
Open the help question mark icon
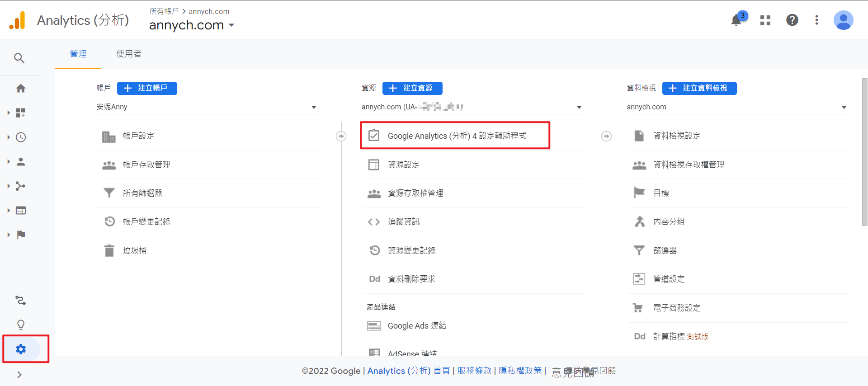point(792,20)
